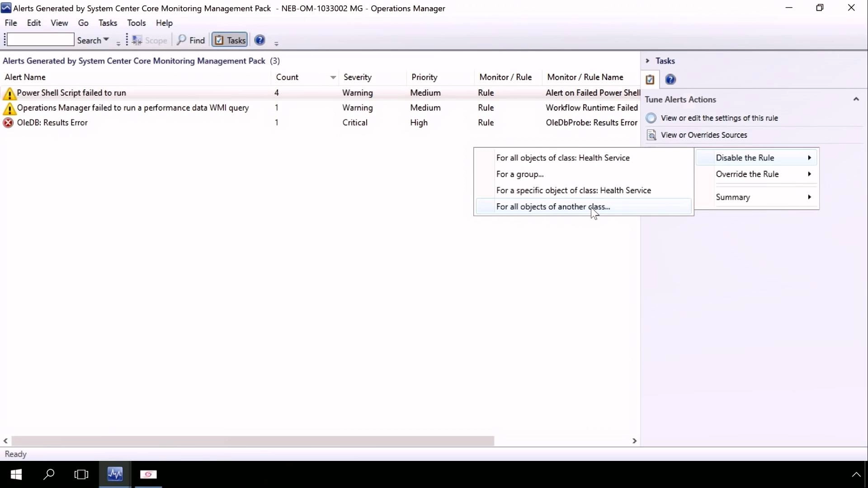Click in the search input field
The width and height of the screenshot is (868, 488).
[x=40, y=40]
